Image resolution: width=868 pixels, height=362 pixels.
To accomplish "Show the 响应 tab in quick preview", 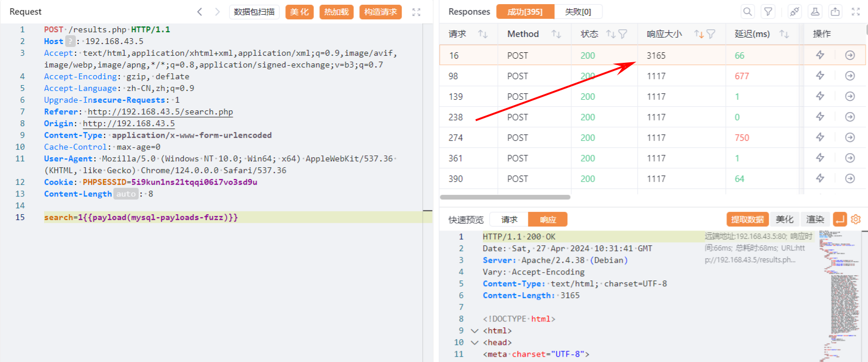I will pos(548,219).
